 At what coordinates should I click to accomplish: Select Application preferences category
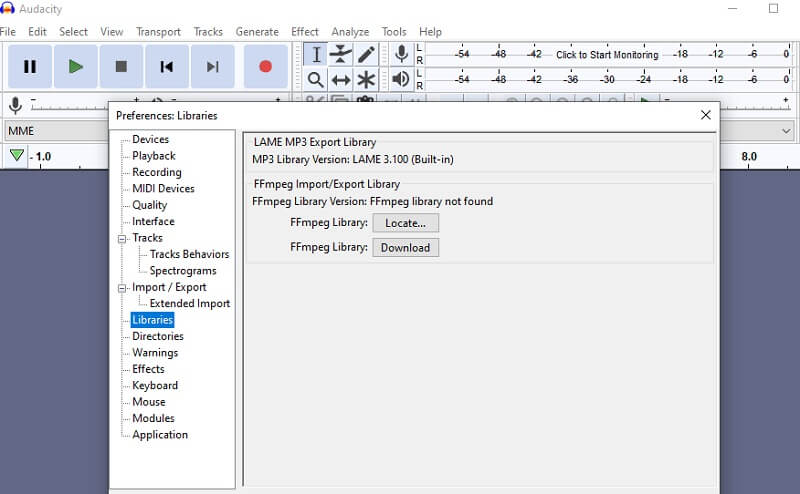tap(160, 435)
